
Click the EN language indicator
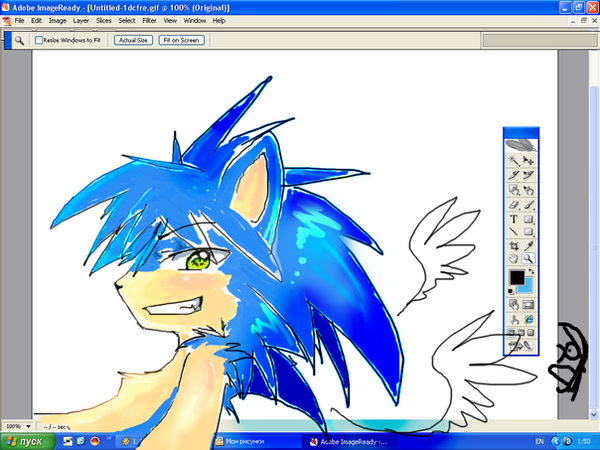(x=540, y=441)
